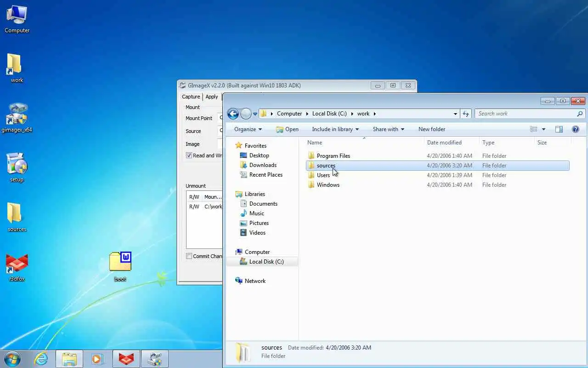Select the setup desktop icon

coord(17,167)
